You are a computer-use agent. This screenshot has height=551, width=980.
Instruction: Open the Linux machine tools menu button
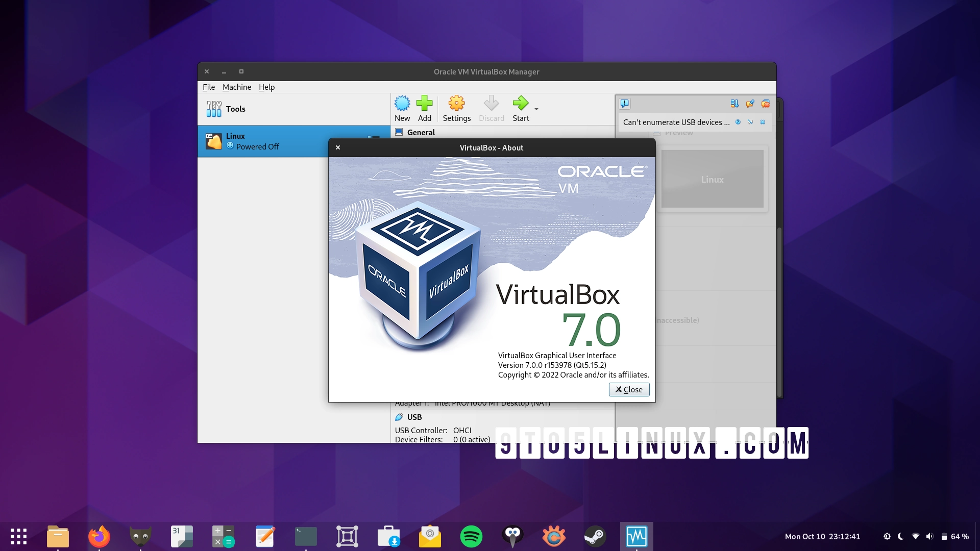coord(374,137)
